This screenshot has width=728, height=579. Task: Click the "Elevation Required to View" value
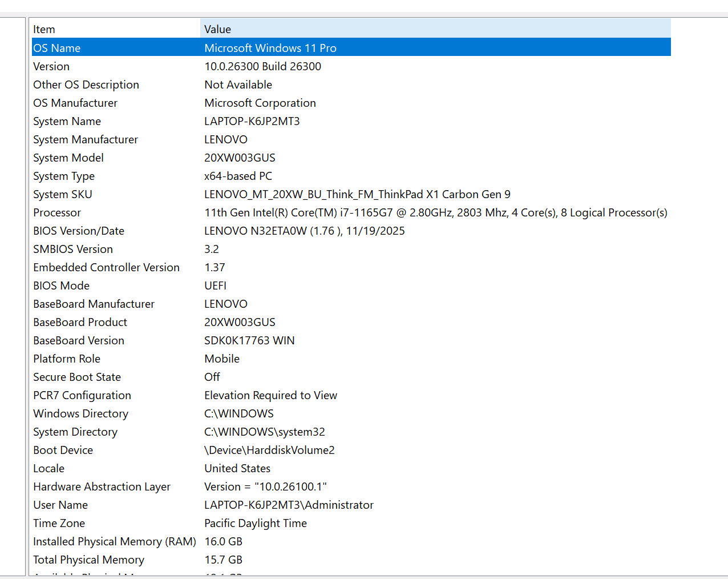[x=270, y=395]
